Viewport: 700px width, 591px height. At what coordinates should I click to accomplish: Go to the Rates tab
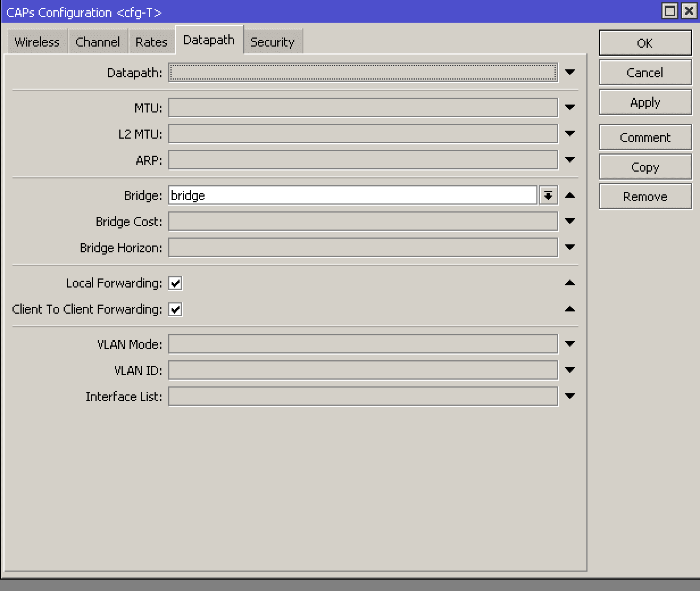tap(152, 42)
